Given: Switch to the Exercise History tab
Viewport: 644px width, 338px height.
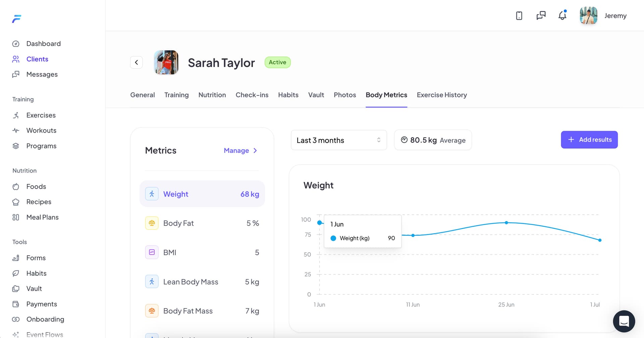Looking at the screenshot, I should [441, 95].
